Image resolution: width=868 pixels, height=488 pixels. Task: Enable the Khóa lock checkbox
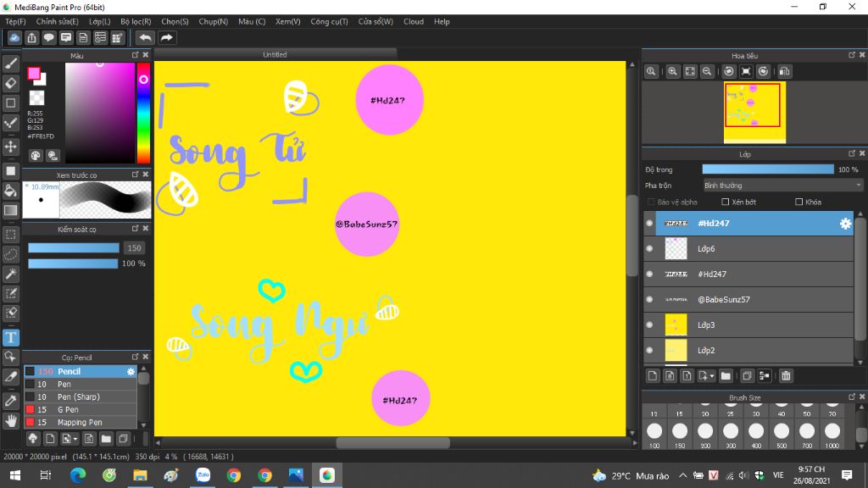tap(798, 202)
